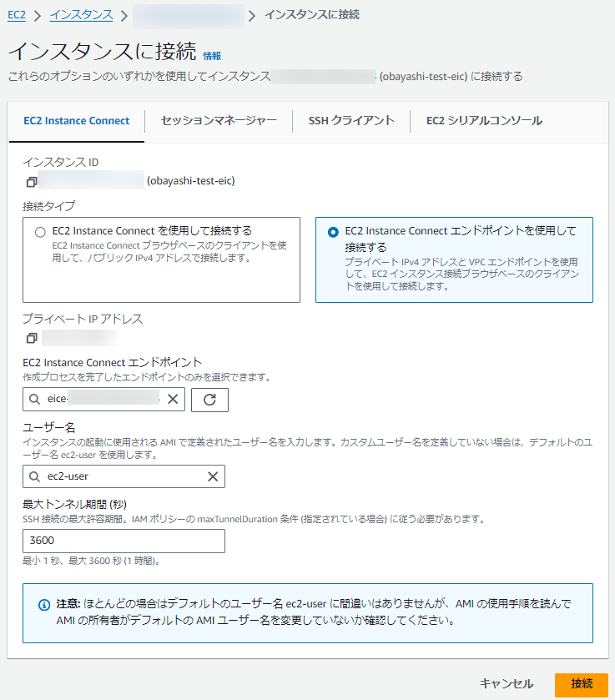The image size is (615, 700).
Task: Copy the private IP address with the copy icon
Action: [32, 338]
